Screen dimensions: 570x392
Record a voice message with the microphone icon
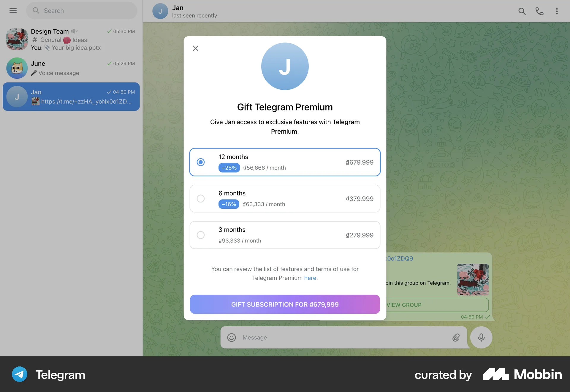pyautogui.click(x=481, y=337)
